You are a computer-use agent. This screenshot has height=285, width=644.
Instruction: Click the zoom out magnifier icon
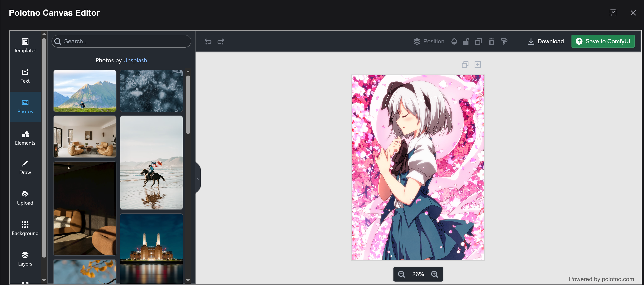401,274
